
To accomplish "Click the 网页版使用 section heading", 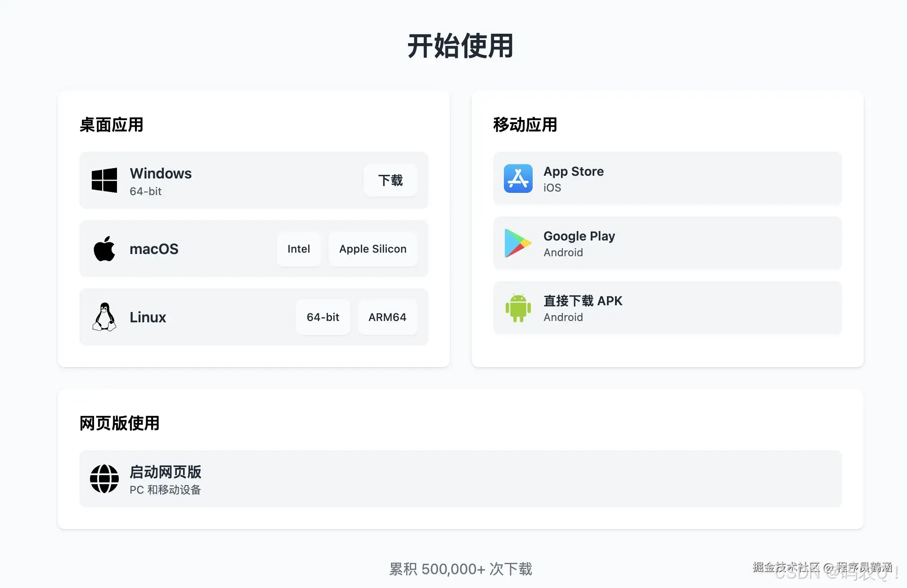I will pos(119,423).
